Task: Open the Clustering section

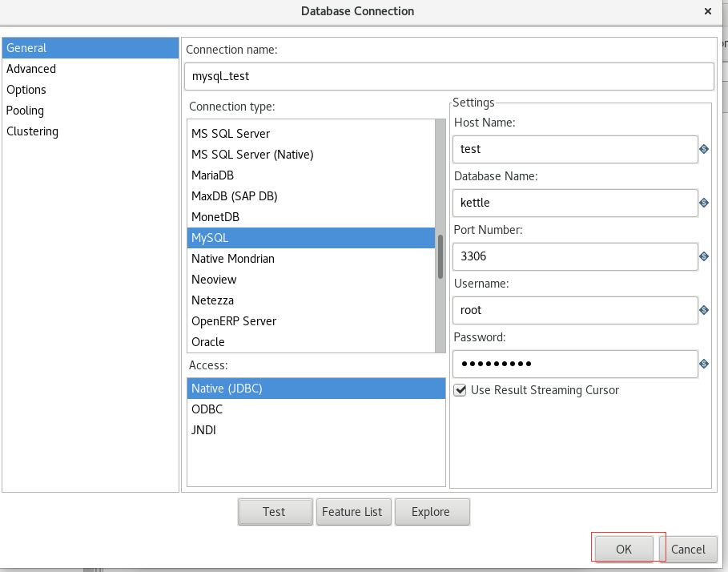Action: pos(90,131)
